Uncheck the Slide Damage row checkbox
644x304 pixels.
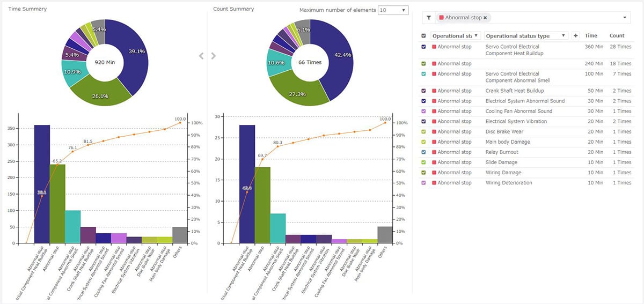pyautogui.click(x=423, y=162)
